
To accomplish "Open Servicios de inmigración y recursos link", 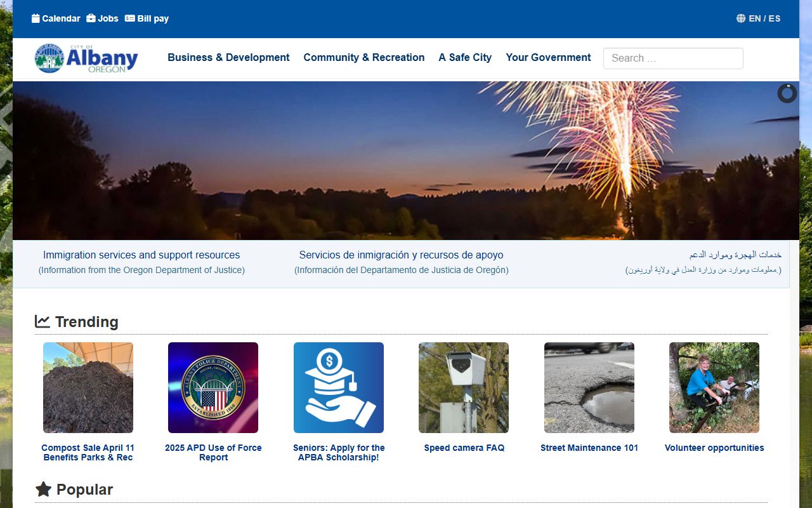I will tap(401, 255).
